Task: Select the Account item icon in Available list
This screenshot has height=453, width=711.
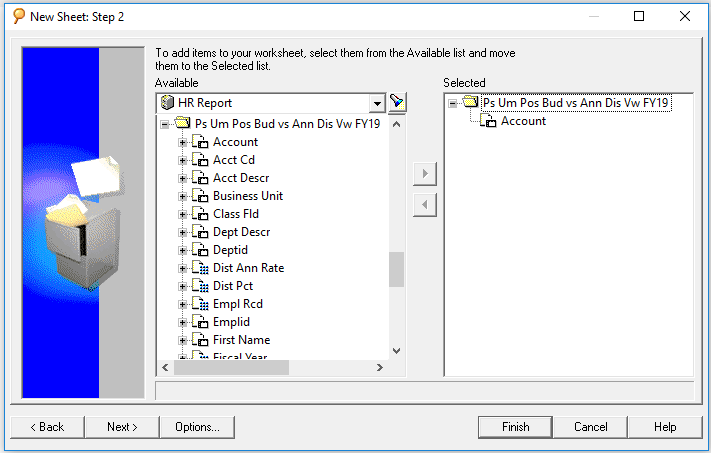Action: tap(200, 142)
